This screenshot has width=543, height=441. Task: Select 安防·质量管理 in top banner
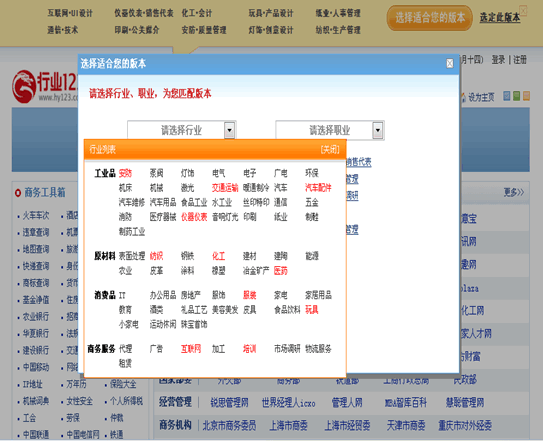pyautogui.click(x=204, y=30)
